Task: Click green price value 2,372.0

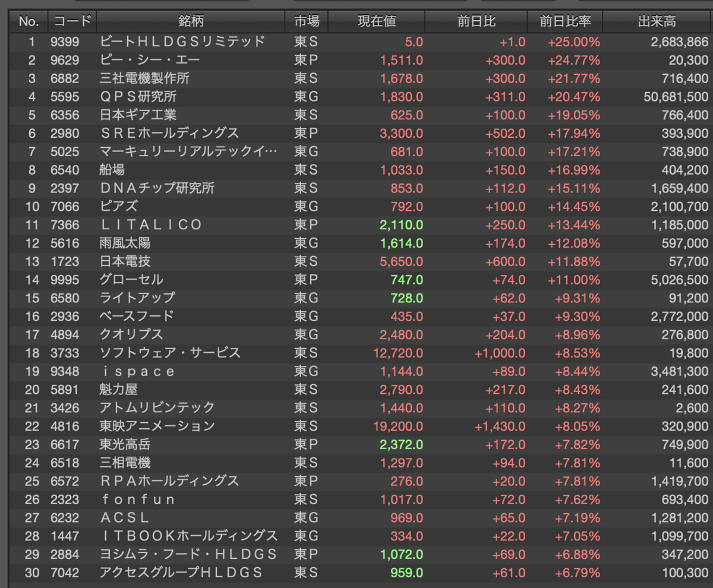Action: click(x=402, y=444)
